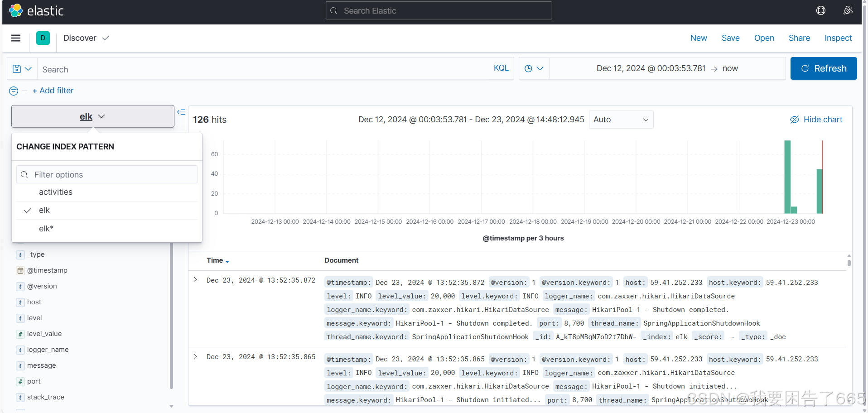Screen dimensions: 868x413
Task: Open the time picker clock icon
Action: [x=534, y=68]
